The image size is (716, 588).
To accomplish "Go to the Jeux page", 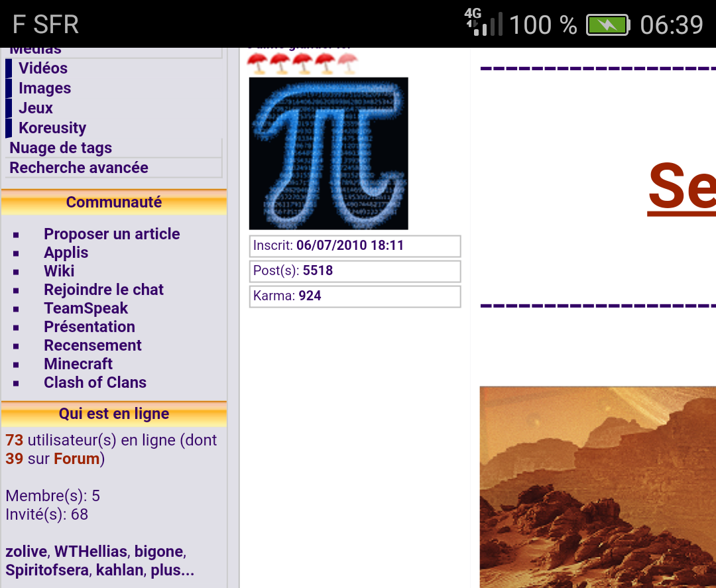I will [x=36, y=108].
